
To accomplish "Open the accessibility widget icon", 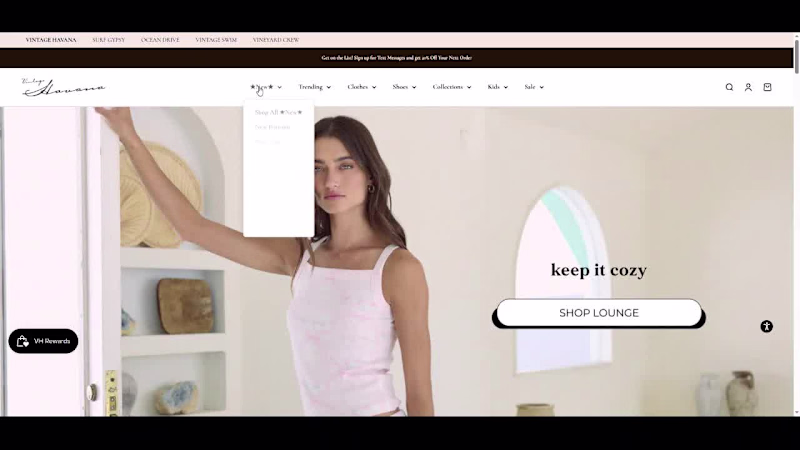I will tap(766, 327).
